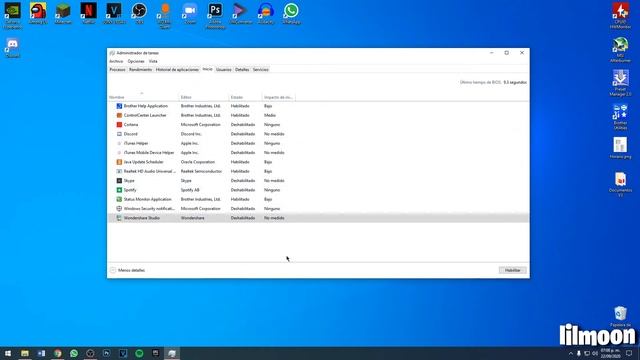Open the WhatsApp desktop shortcut
Viewport: 640px width, 360px height.
click(x=291, y=14)
